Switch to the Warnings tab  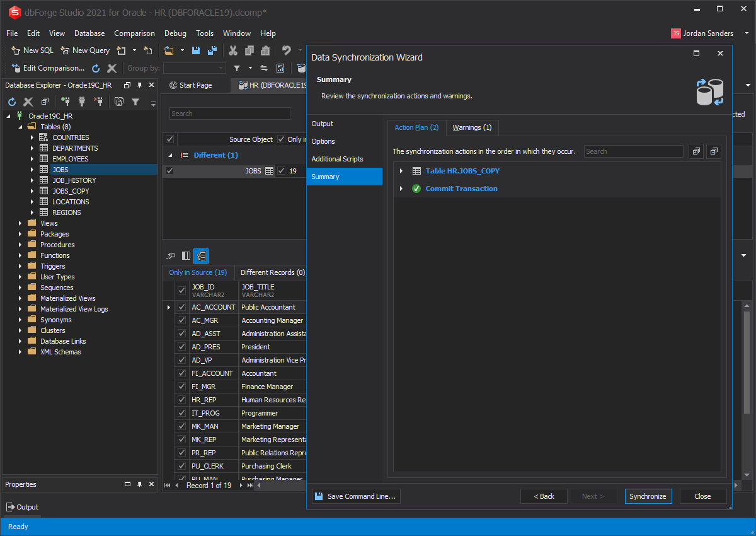(x=471, y=127)
